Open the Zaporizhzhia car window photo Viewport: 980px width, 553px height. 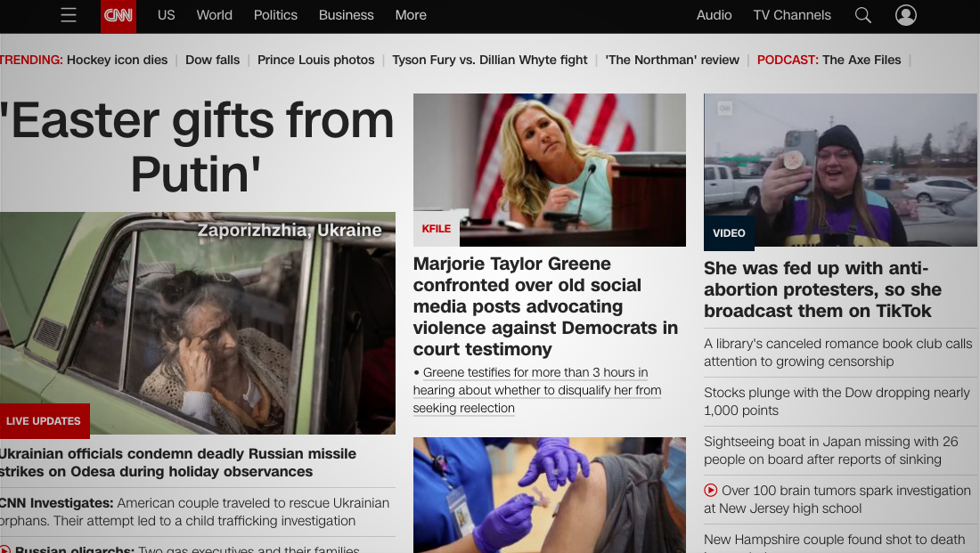click(x=198, y=323)
